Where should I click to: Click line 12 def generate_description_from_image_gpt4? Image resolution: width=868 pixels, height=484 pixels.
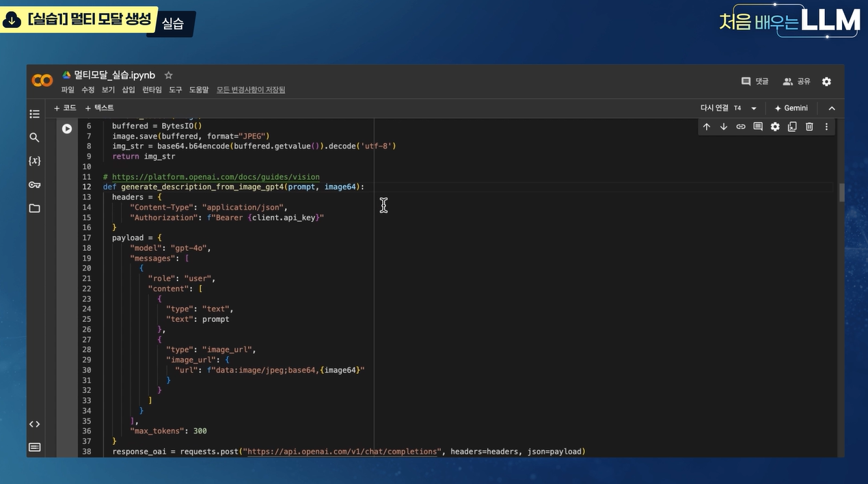[234, 187]
